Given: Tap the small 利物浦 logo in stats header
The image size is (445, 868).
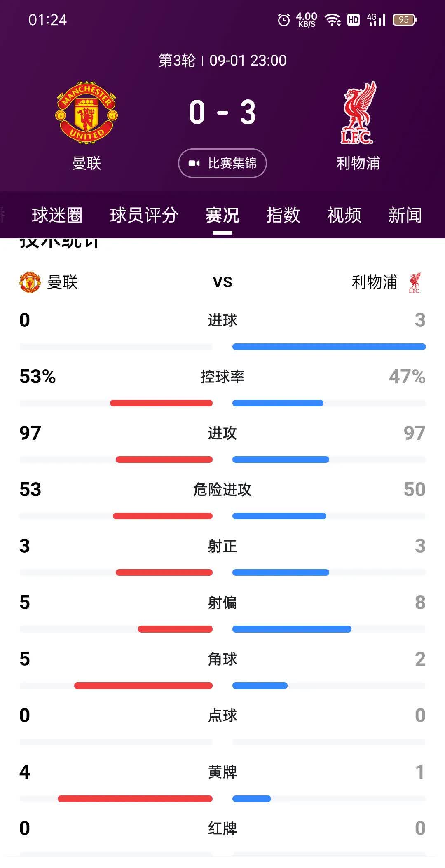Looking at the screenshot, I should [415, 282].
